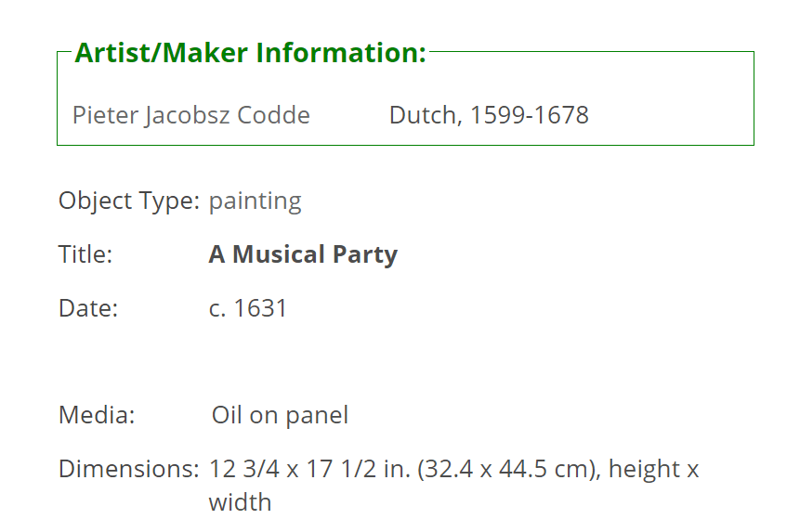
Task: Click the Object Type label
Action: 129,201
